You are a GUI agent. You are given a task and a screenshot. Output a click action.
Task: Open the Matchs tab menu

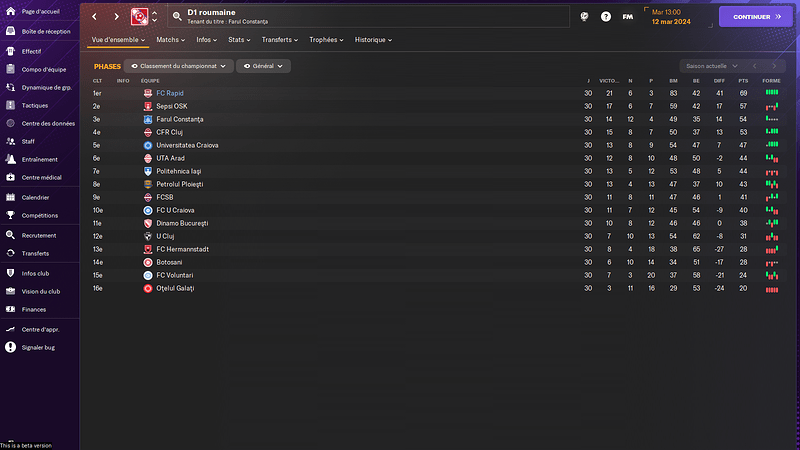click(x=170, y=40)
